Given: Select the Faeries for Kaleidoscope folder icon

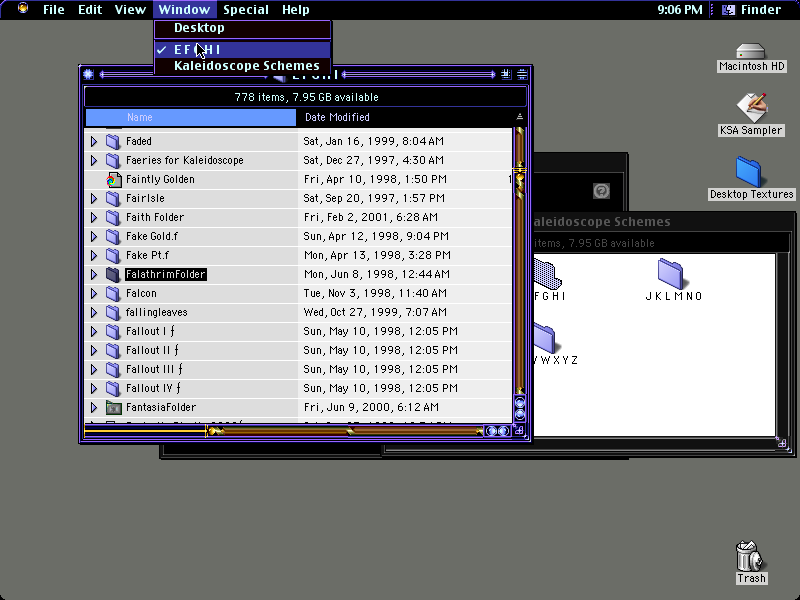Looking at the screenshot, I should (x=113, y=160).
